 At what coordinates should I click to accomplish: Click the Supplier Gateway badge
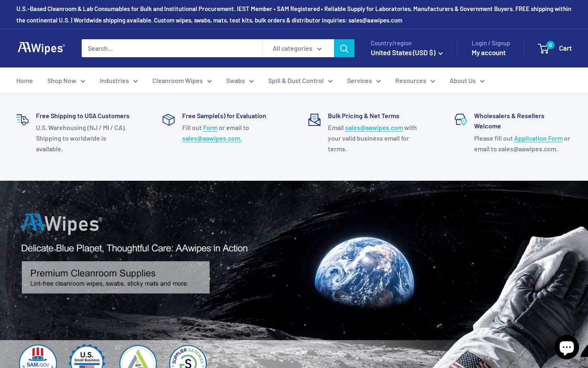click(x=188, y=357)
